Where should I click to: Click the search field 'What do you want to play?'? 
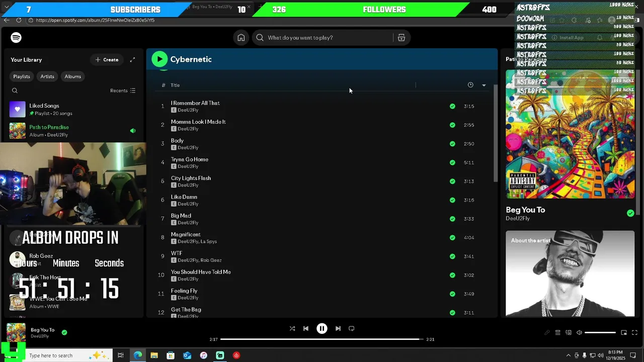pos(330,38)
